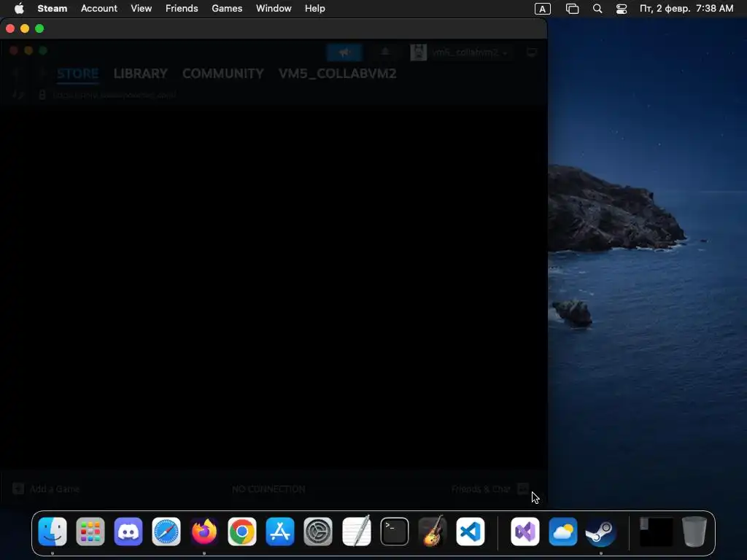Screen dimensions: 747x560
Task: Open the View menu
Action: tap(141, 9)
